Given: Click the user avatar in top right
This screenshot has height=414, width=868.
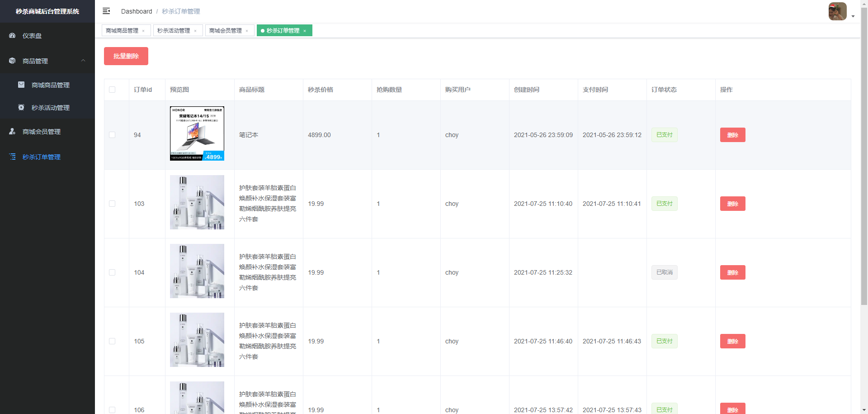Looking at the screenshot, I should (837, 11).
